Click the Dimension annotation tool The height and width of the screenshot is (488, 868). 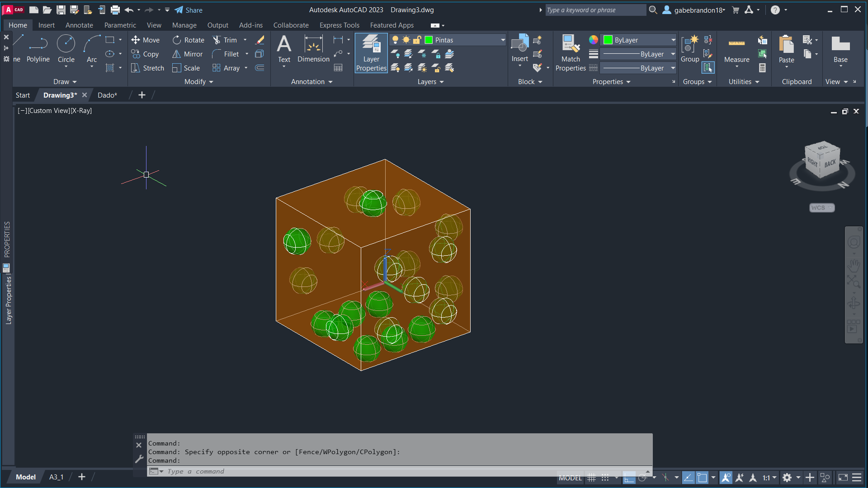(313, 48)
